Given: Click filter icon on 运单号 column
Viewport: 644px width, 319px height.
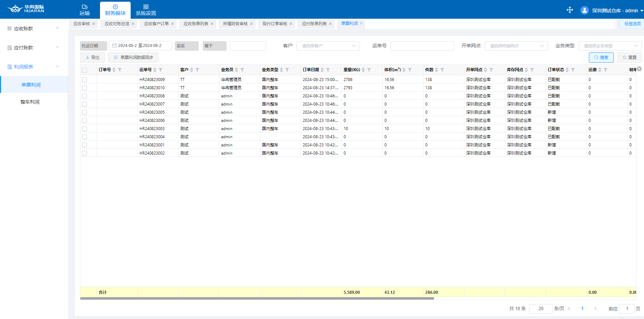Looking at the screenshot, I should (161, 70).
